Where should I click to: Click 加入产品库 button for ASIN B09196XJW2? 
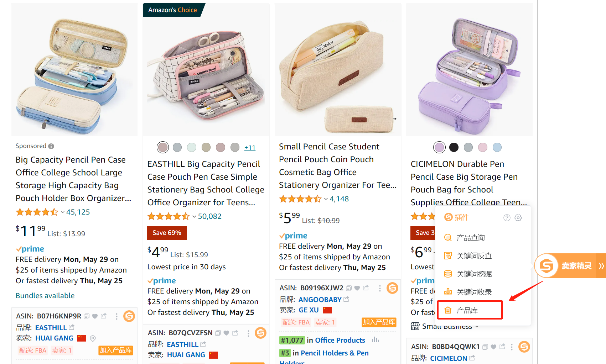pyautogui.click(x=379, y=322)
